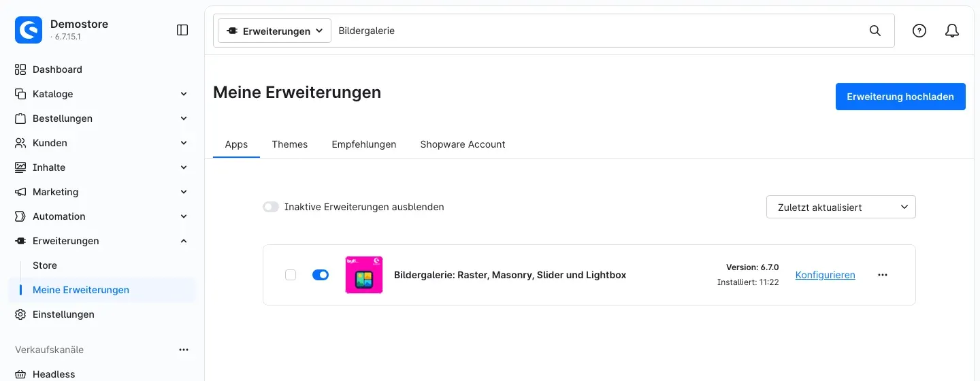Expand Automation menu chevron
Viewport: 980px width, 381px height.
184,216
